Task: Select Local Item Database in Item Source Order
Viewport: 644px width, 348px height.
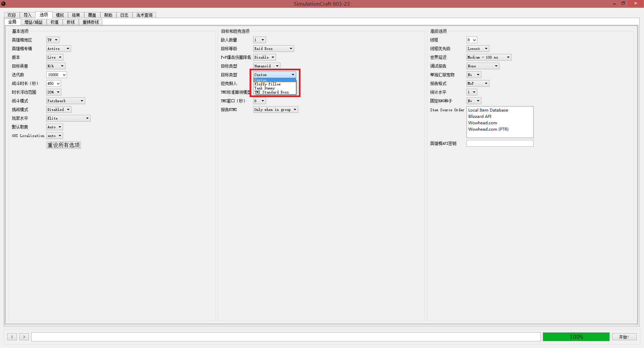Action: click(x=488, y=110)
